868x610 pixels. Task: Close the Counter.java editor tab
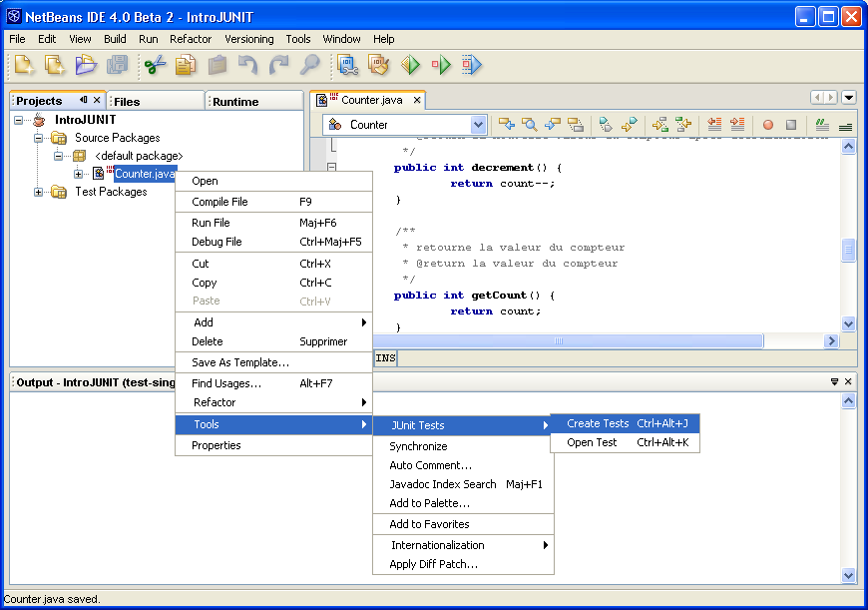tap(417, 100)
